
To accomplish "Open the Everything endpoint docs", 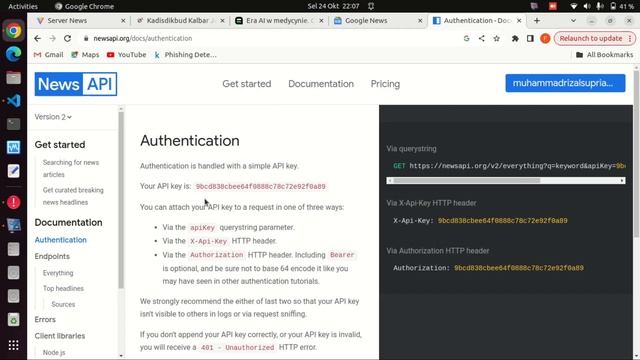I will coord(58,273).
